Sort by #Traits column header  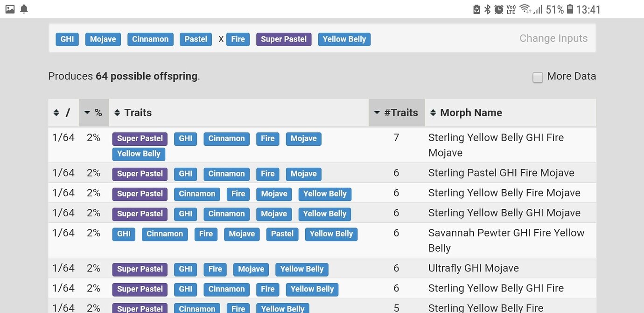(x=396, y=113)
